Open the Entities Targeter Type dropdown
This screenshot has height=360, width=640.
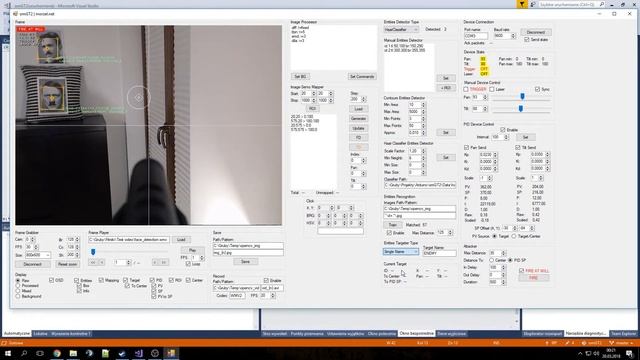[x=401, y=252]
